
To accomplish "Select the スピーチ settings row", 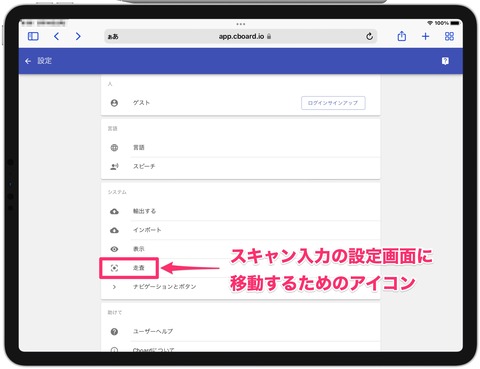I will point(241,166).
